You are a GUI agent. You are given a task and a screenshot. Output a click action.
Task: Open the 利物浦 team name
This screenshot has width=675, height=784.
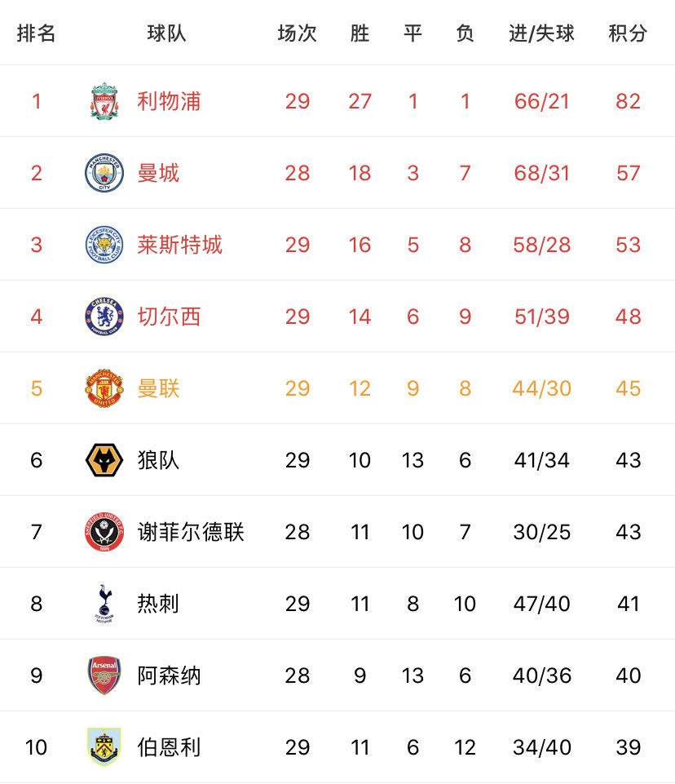[169, 101]
